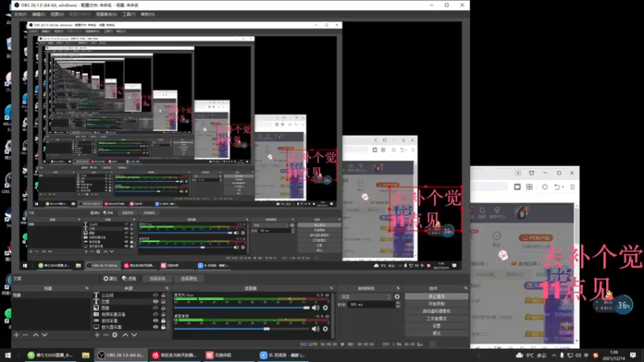
Task: Open the 编辑(E) menu
Action: [x=38, y=14]
